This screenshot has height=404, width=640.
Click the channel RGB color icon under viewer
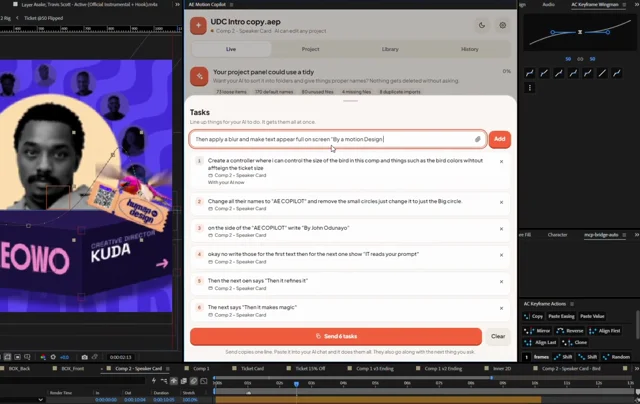pyautogui.click(x=43, y=357)
